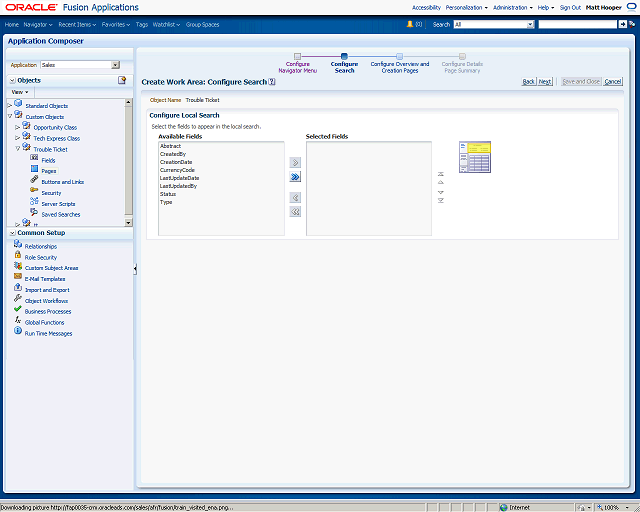The width and height of the screenshot is (640, 512).
Task: Click the help icon beside Configure Search title
Action: coord(272,82)
